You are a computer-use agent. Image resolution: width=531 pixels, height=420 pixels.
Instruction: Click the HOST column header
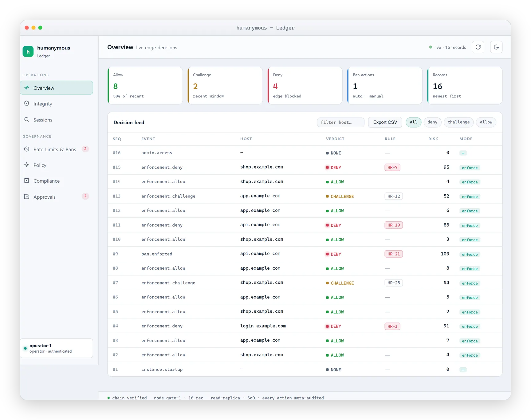pyautogui.click(x=246, y=139)
